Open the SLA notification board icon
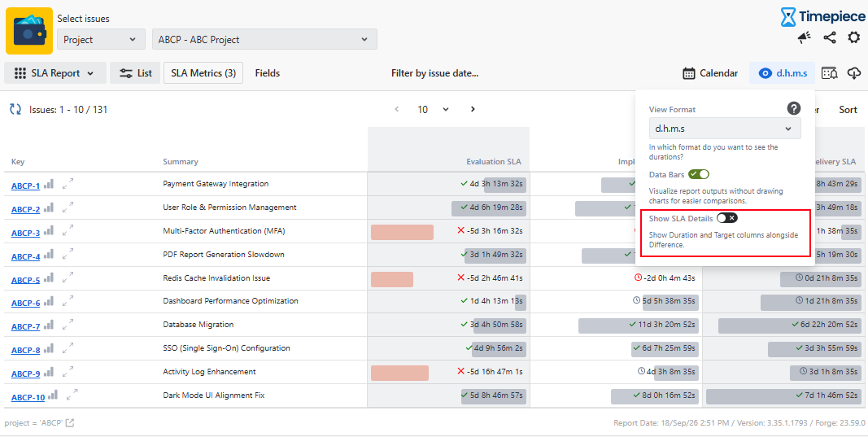 pos(829,73)
